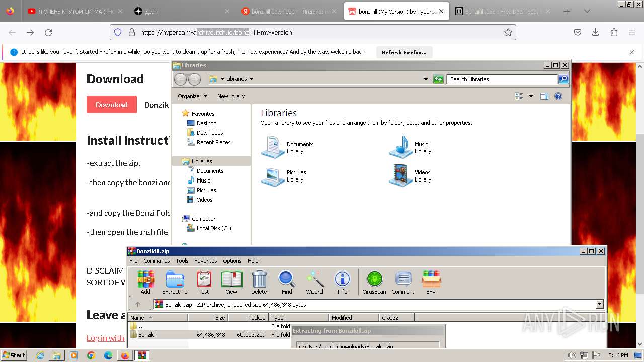Click Chrome icon in taskbar
The height and width of the screenshot is (362, 644).
pos(91,355)
